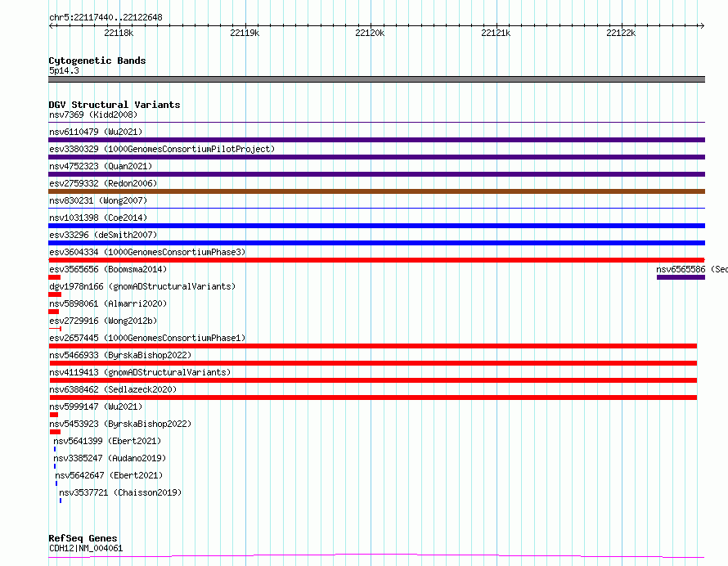Click the short red dgv1978n166 bar
Image resolution: width=728 pixels, height=566 pixels.
click(55, 294)
